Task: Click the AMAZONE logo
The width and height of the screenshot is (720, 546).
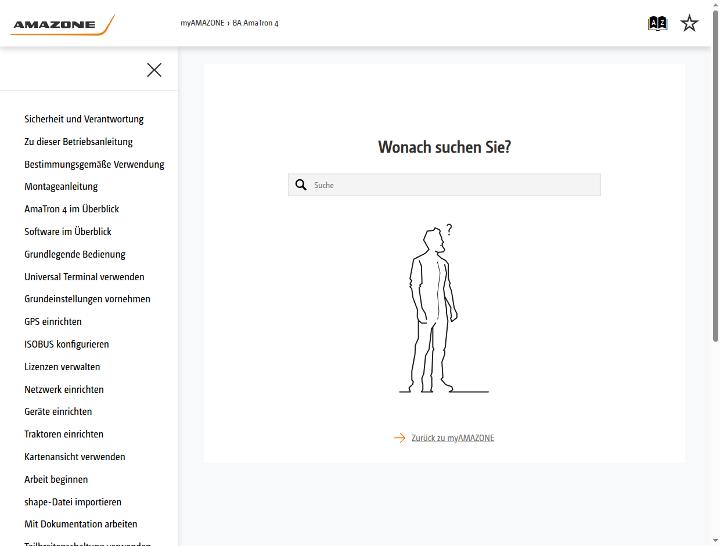Action: (62, 24)
